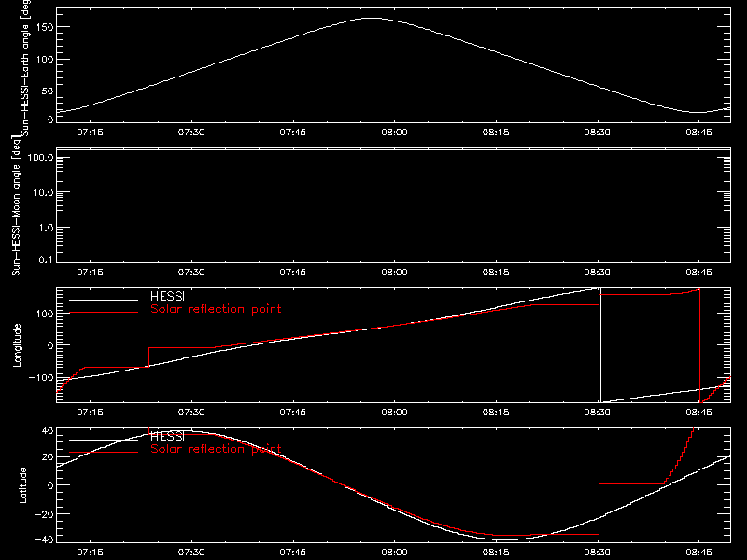The width and height of the screenshot is (747, 560).
Task: Click '07:15' under the Earth angle plot
Action: tap(90, 133)
